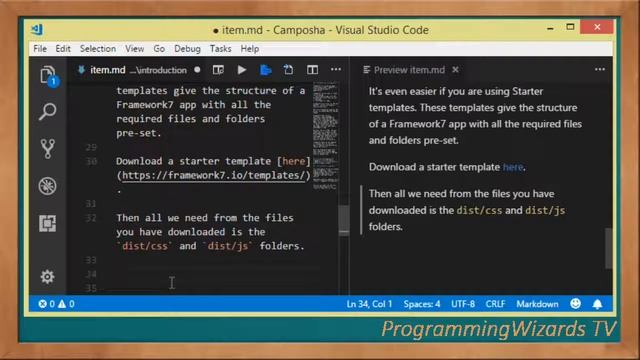The height and width of the screenshot is (360, 640).
Task: Open the Debug menu
Action: coord(187,49)
